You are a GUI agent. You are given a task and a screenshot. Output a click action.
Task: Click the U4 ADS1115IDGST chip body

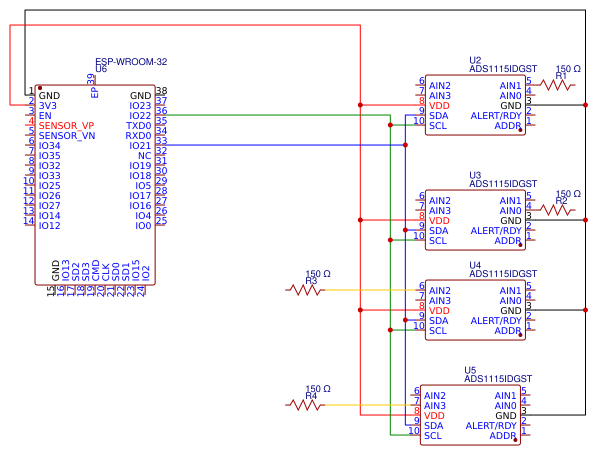[475, 310]
